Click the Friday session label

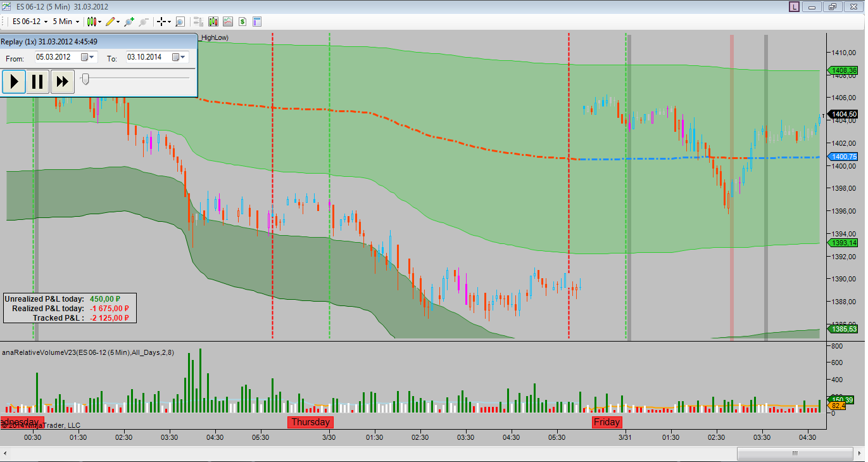click(607, 422)
